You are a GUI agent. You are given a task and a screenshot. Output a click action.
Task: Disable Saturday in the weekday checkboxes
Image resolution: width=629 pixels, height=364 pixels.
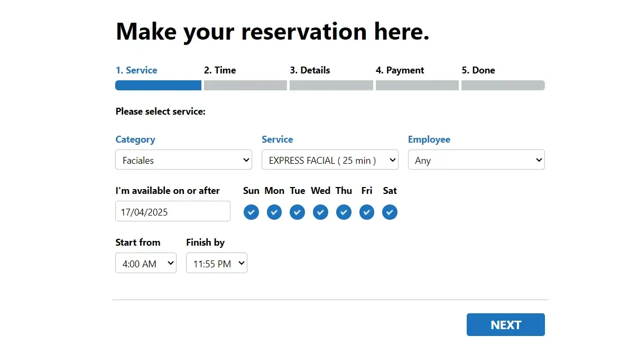click(x=390, y=212)
